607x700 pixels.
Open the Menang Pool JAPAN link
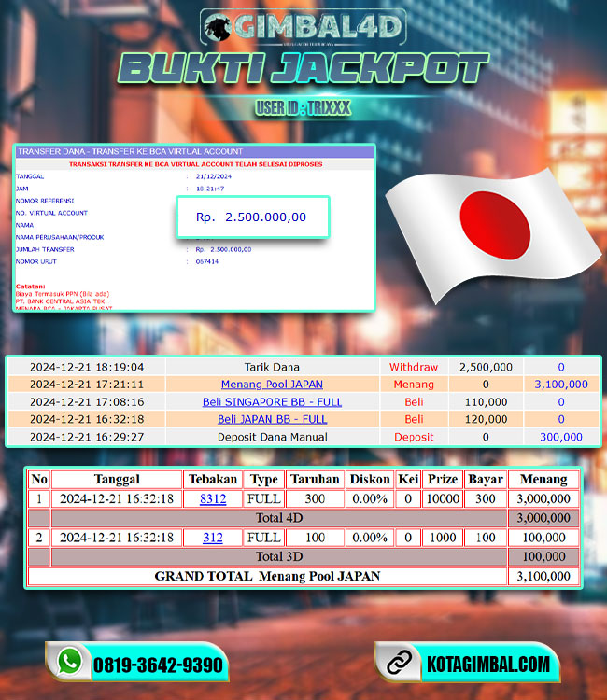272,385
